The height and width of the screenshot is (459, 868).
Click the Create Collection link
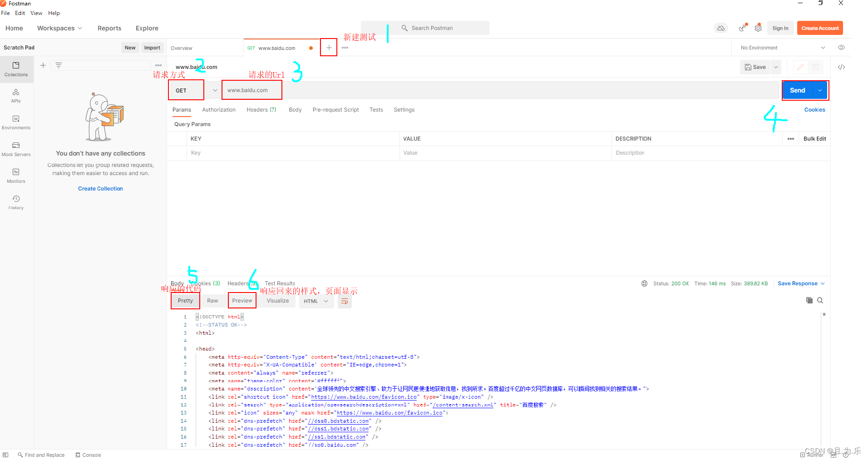[x=100, y=189]
